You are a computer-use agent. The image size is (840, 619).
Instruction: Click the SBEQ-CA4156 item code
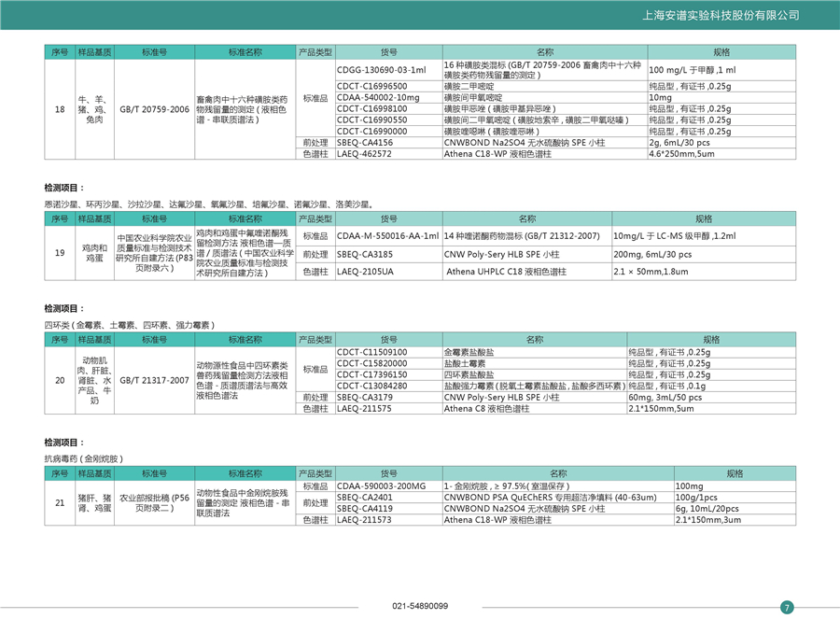[365, 143]
